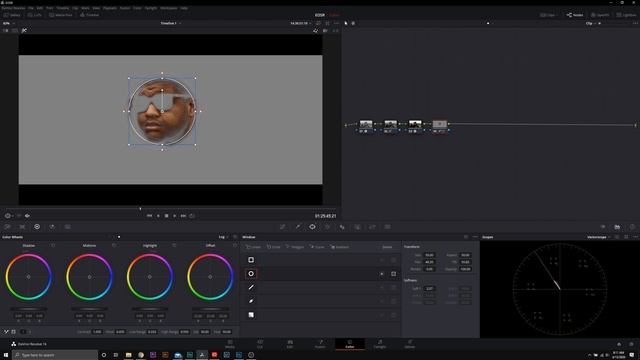Activate the curve window row
Screen dimensions: 640x360
251,301
